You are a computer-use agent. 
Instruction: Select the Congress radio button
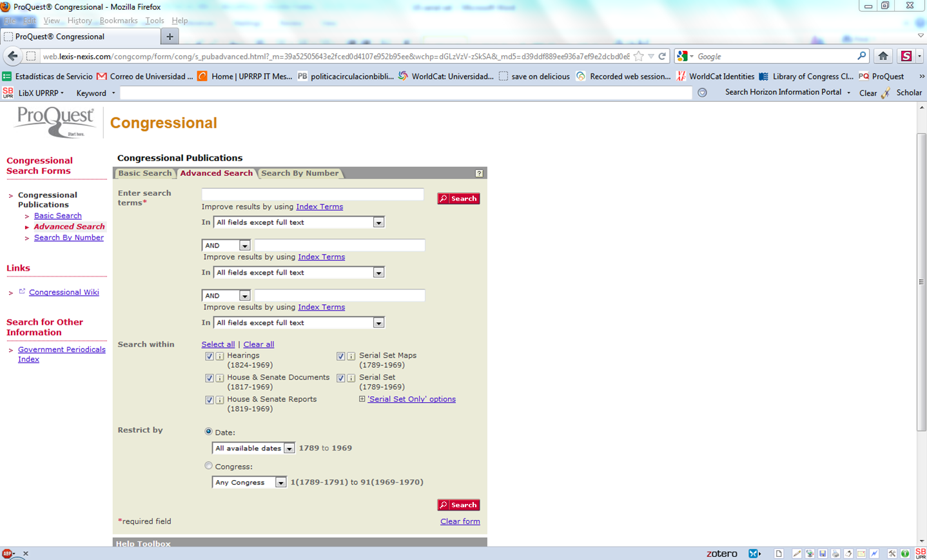point(208,466)
